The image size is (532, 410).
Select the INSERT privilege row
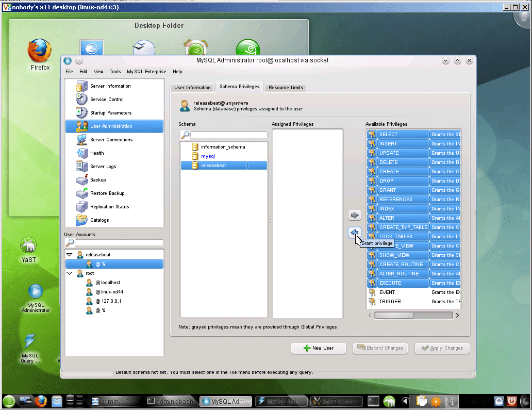click(x=413, y=144)
